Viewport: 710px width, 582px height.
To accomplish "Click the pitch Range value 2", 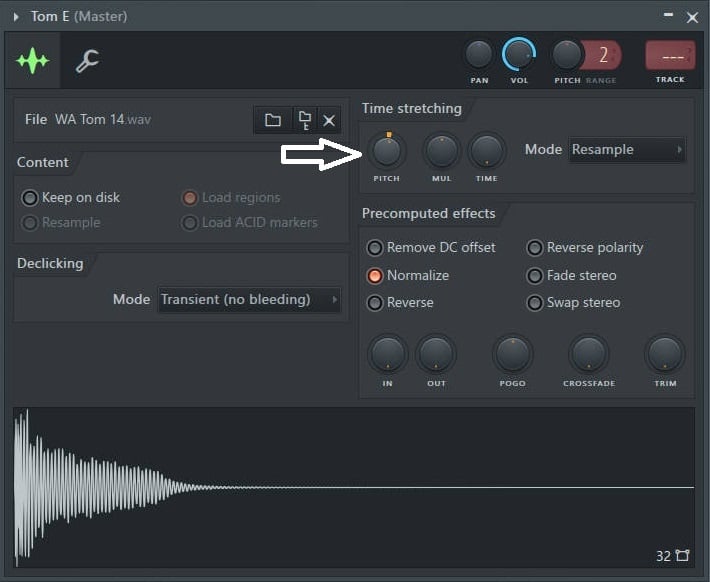I will point(603,55).
